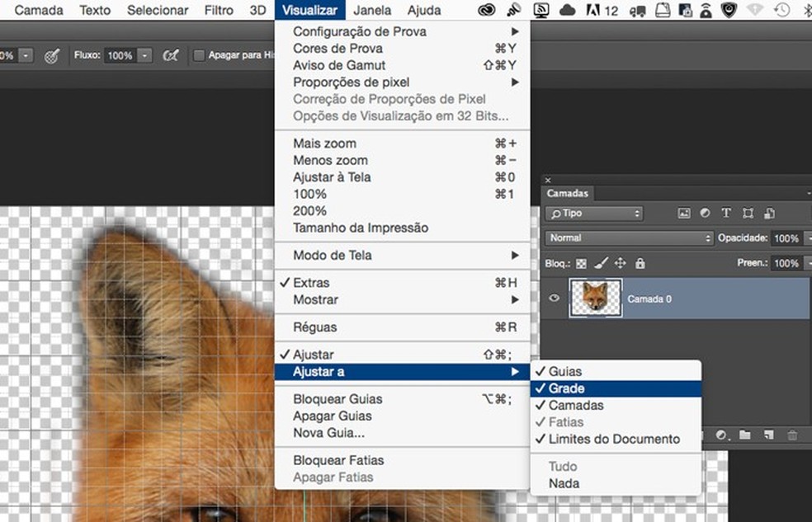Toggle visibility eye of Camada 0
The image size is (812, 522).
tap(554, 298)
